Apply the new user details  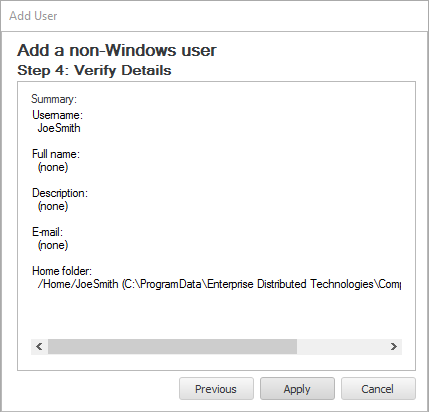(297, 389)
